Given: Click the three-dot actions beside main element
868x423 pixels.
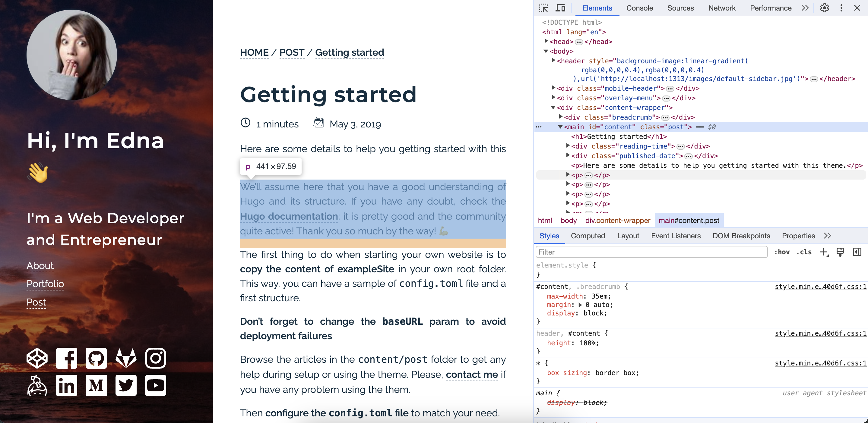Looking at the screenshot, I should pos(538,127).
